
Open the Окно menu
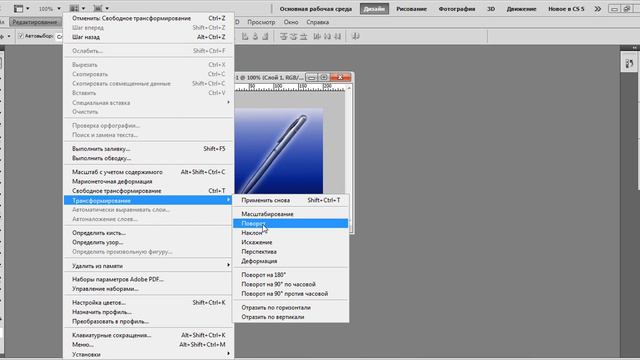click(x=291, y=22)
